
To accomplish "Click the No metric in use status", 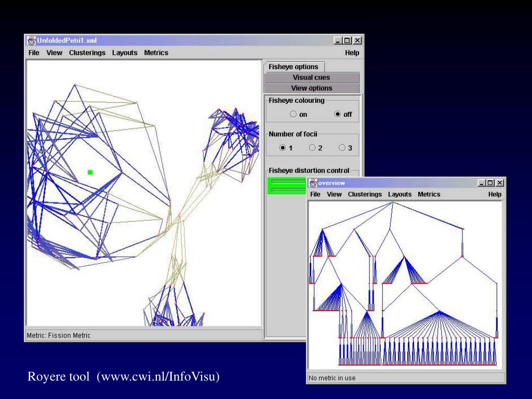I will tap(332, 378).
